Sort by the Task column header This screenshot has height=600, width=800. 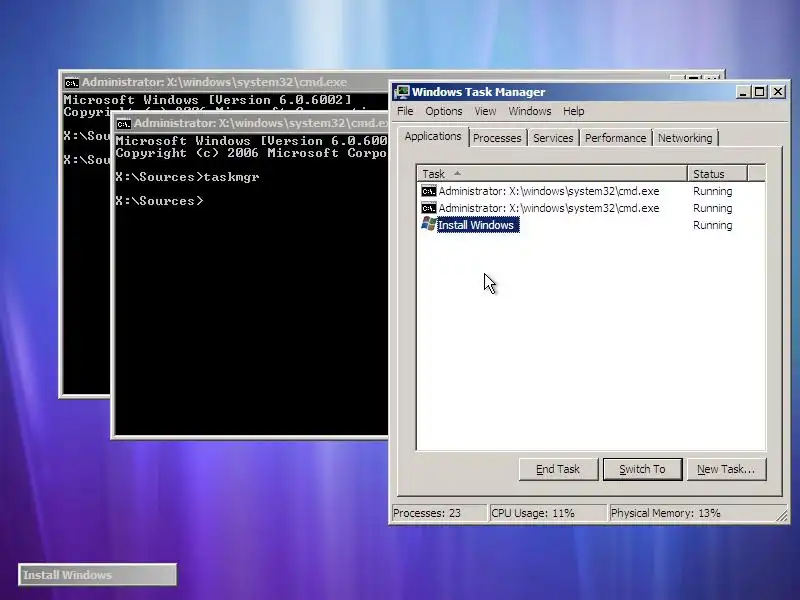coord(552,174)
